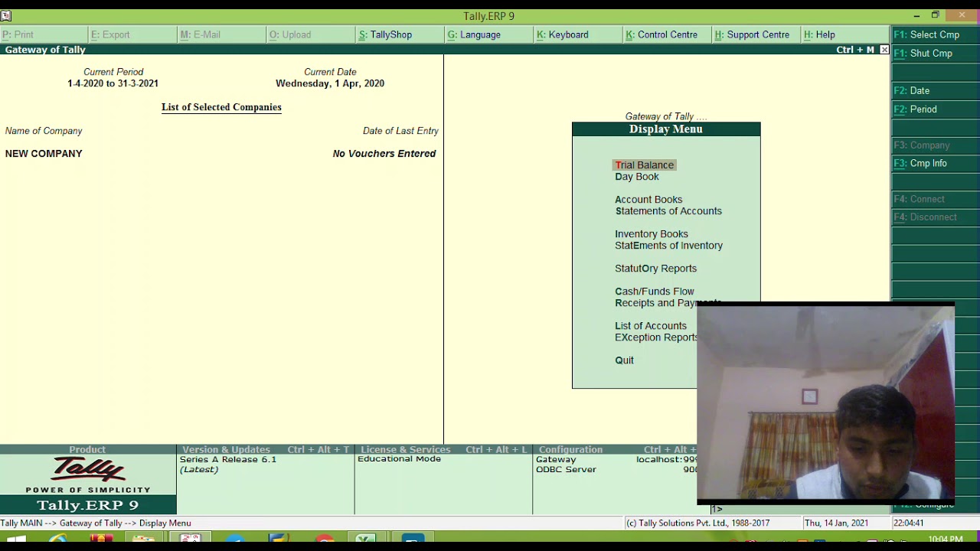Click F3: Cmp Info button
The image size is (980, 551).
(x=936, y=164)
